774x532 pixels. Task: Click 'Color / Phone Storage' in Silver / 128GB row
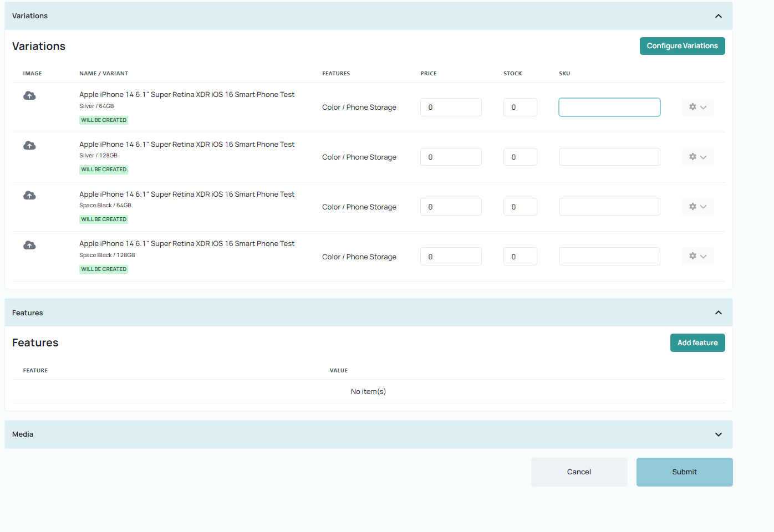click(x=359, y=157)
